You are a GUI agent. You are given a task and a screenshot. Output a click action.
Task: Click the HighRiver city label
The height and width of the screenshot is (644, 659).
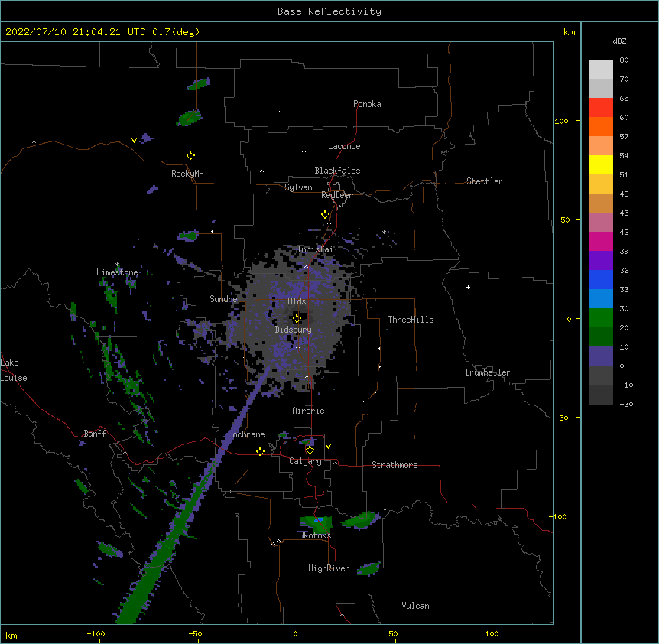click(x=329, y=568)
